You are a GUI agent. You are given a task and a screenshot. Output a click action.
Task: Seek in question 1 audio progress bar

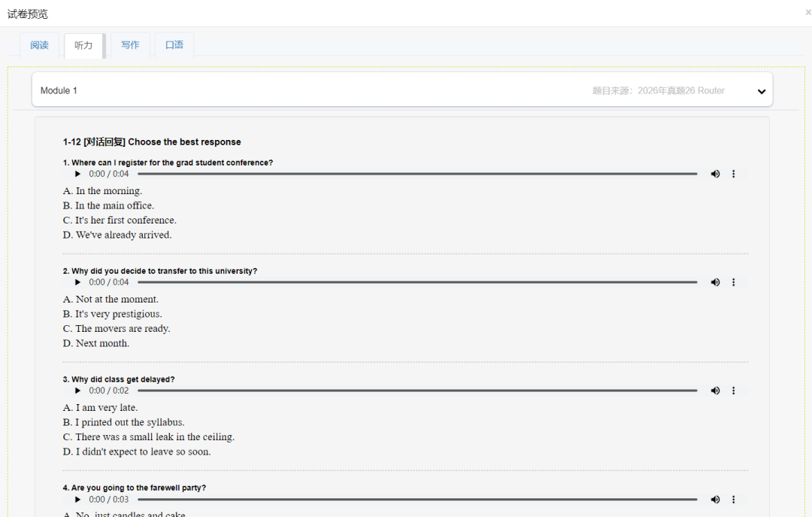(417, 174)
